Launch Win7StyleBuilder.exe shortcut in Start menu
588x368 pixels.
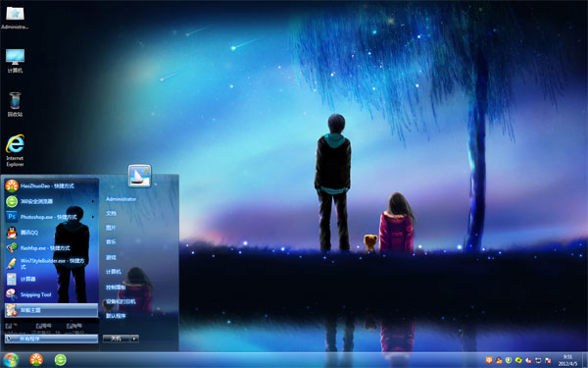pyautogui.click(x=51, y=263)
